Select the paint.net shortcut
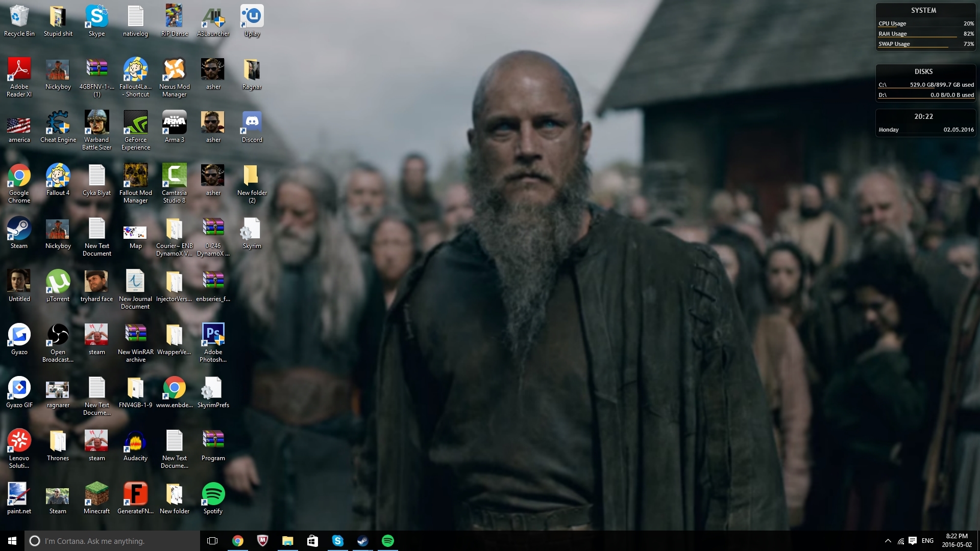 (x=19, y=499)
